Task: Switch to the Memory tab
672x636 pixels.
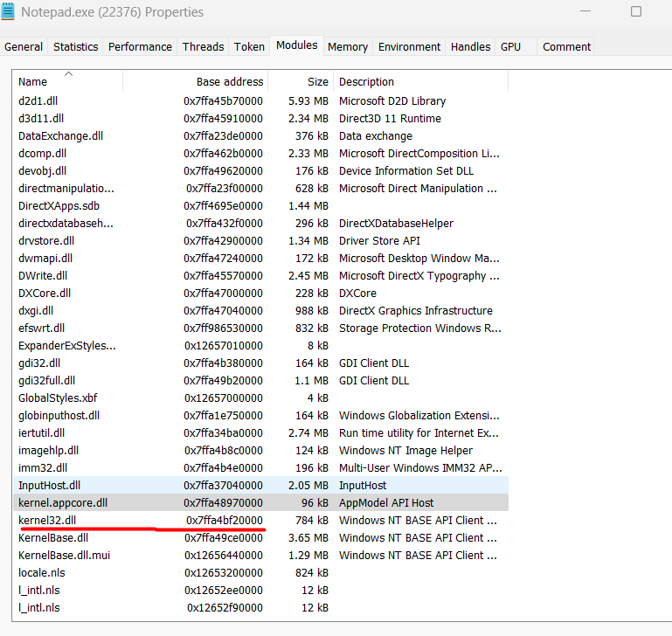Action: (348, 46)
